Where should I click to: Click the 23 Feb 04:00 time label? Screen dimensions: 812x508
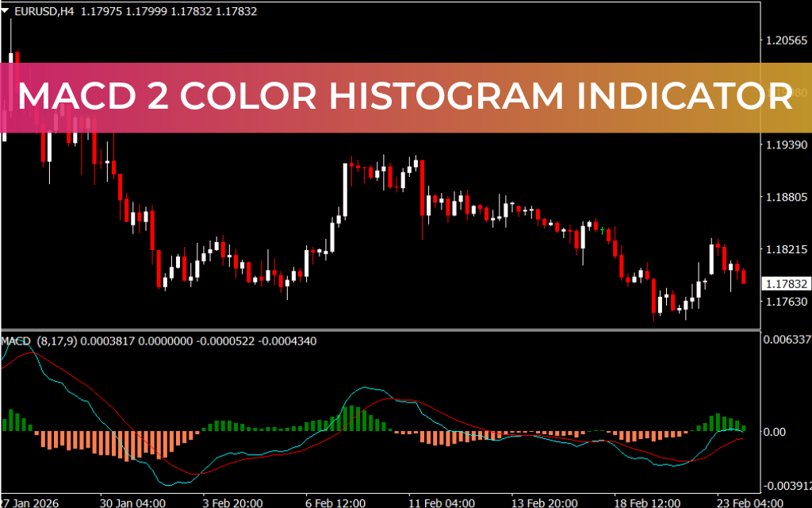tap(749, 502)
